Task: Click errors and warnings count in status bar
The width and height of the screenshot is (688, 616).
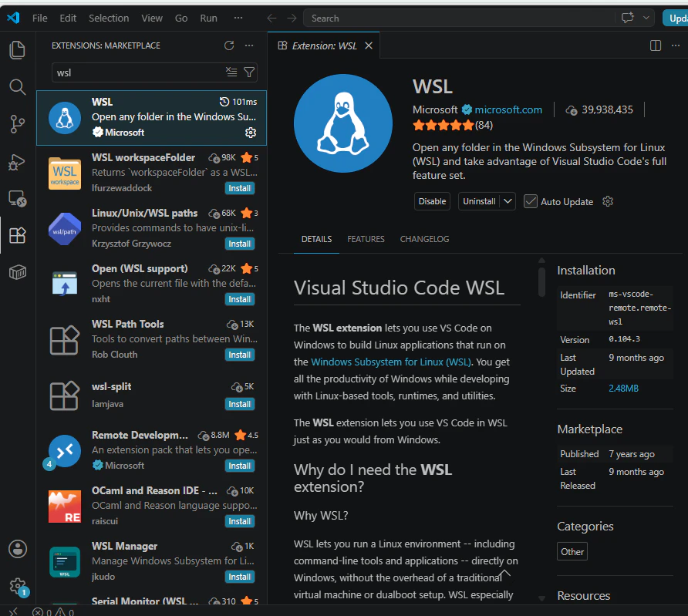Action: [53, 611]
